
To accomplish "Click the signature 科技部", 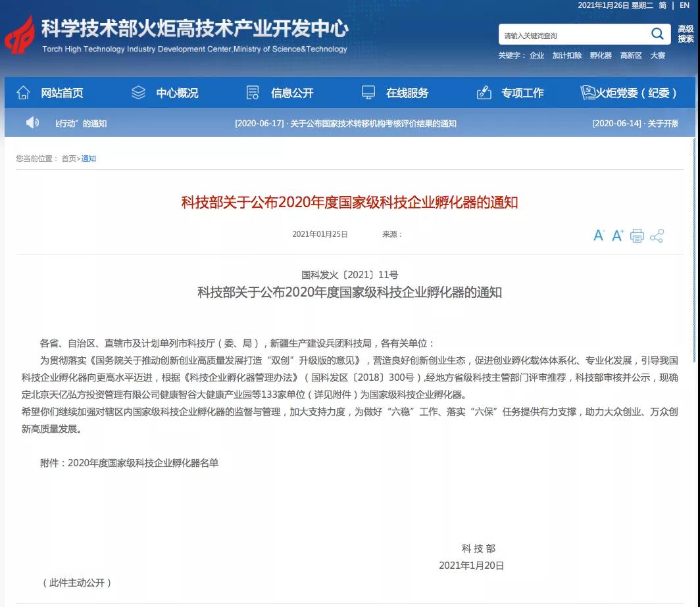I will tap(478, 548).
